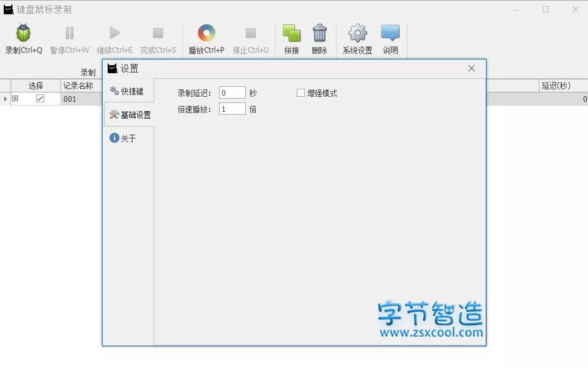This screenshot has width=588, height=368.
Task: Click the 倍速播放 multiplier input field
Action: [x=232, y=109]
